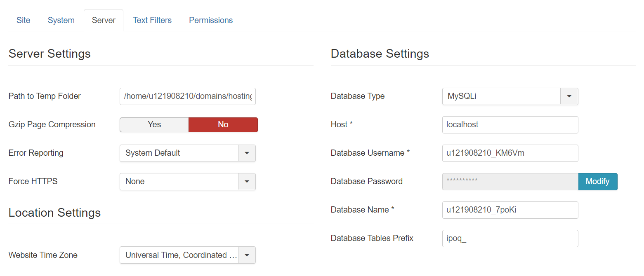The image size is (644, 276).
Task: Select the Server tab
Action: pyautogui.click(x=104, y=20)
